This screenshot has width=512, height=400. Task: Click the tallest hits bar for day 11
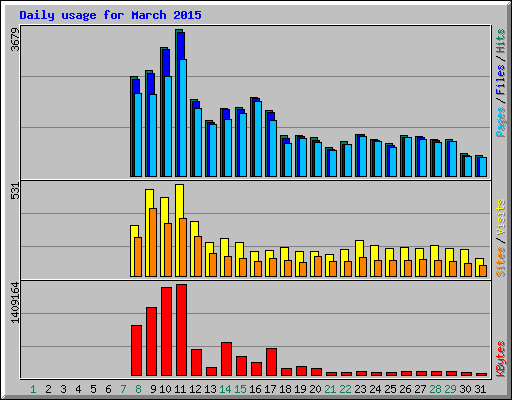(177, 103)
